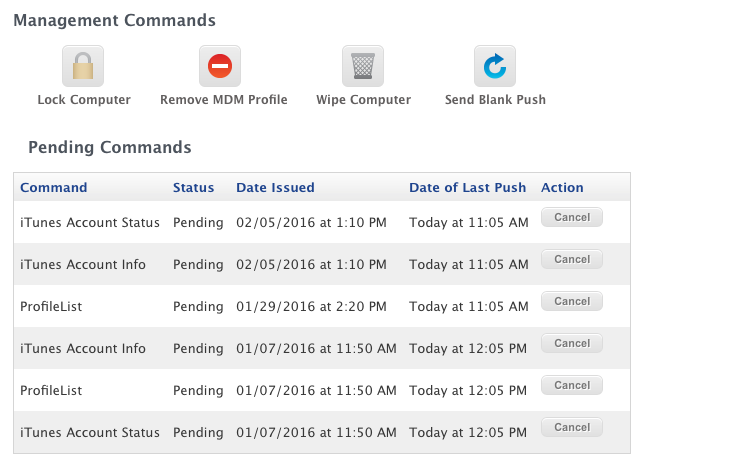Sort by Date Issued column header
The image size is (742, 474).
[x=275, y=187]
